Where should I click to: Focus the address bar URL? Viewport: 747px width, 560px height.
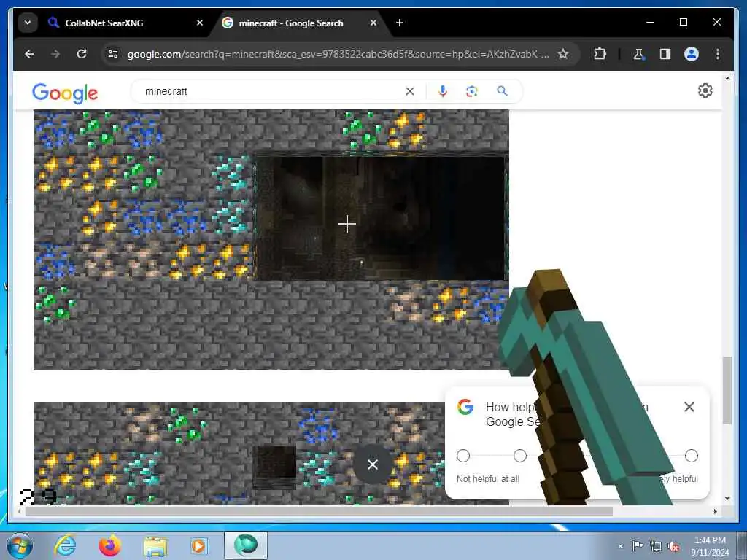click(x=338, y=54)
